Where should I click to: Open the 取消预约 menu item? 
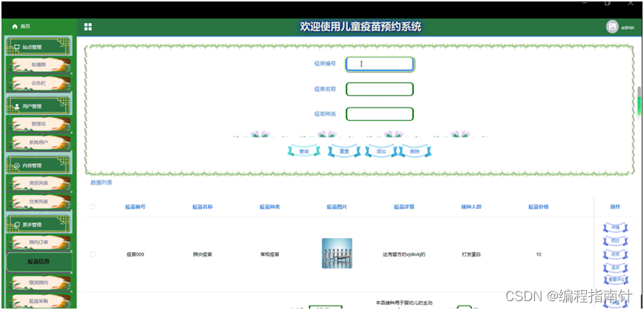point(39,283)
